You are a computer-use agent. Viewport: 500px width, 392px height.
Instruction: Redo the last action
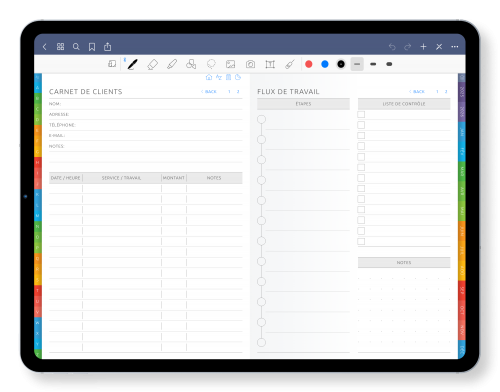click(x=408, y=47)
